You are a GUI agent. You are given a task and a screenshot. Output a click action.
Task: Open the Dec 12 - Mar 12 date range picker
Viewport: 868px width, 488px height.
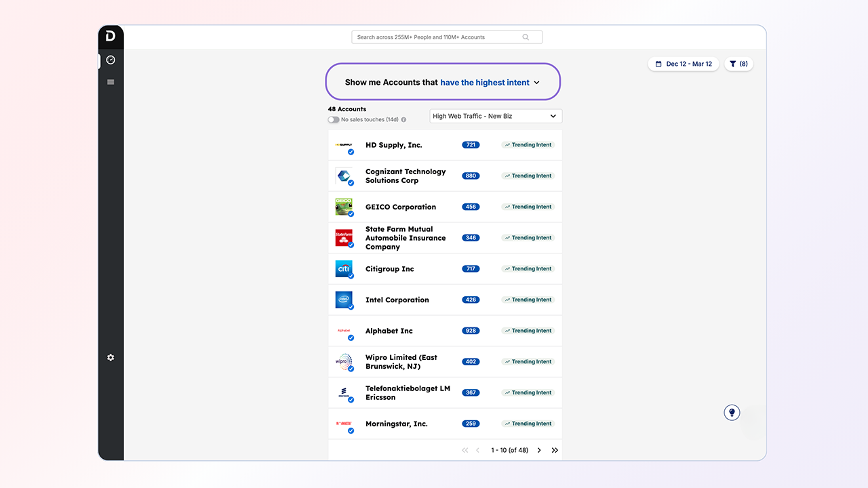pyautogui.click(x=684, y=64)
